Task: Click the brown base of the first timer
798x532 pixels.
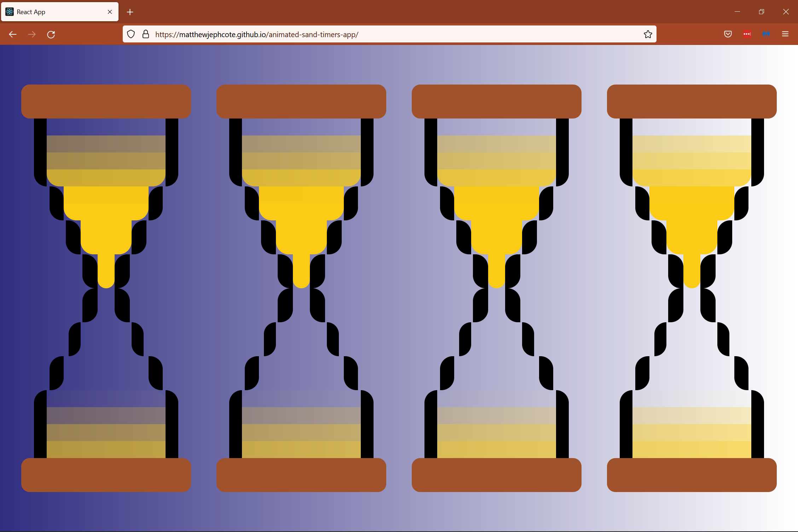Action: [x=106, y=475]
